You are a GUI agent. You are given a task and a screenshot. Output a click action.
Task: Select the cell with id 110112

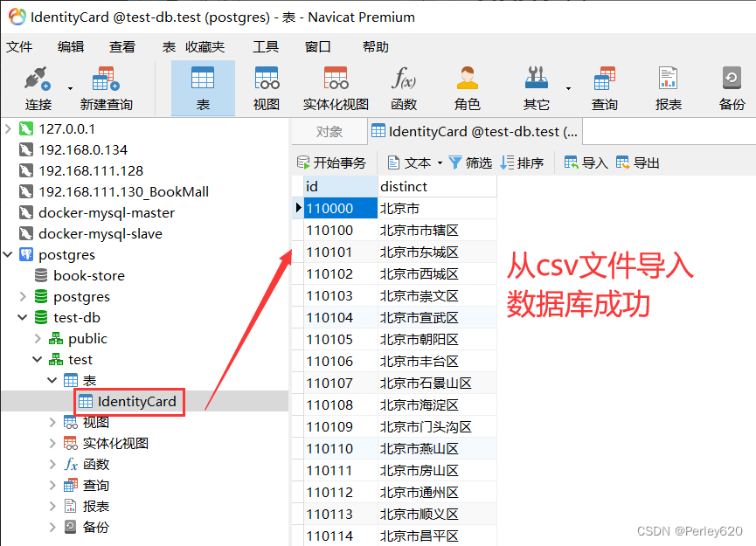[340, 492]
